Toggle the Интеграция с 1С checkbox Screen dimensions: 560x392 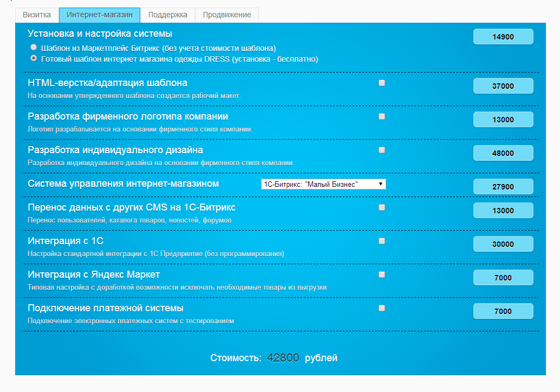point(382,241)
